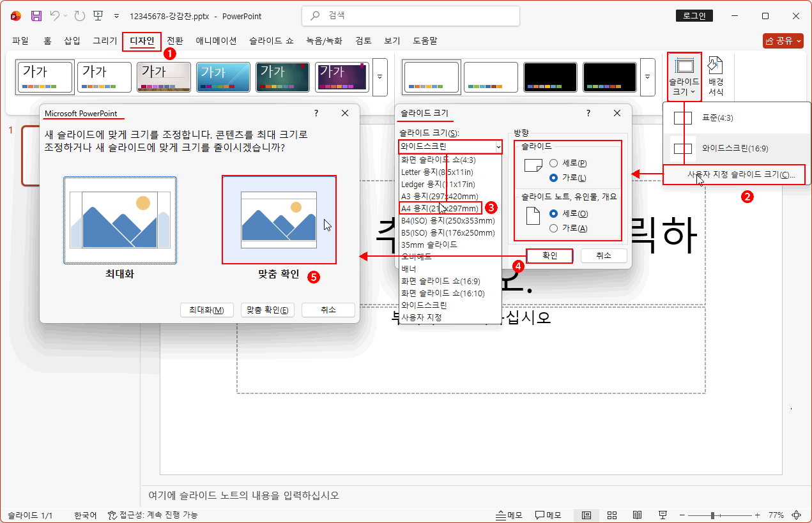
Task: Click the 맞춤 확인 button
Action: (267, 310)
